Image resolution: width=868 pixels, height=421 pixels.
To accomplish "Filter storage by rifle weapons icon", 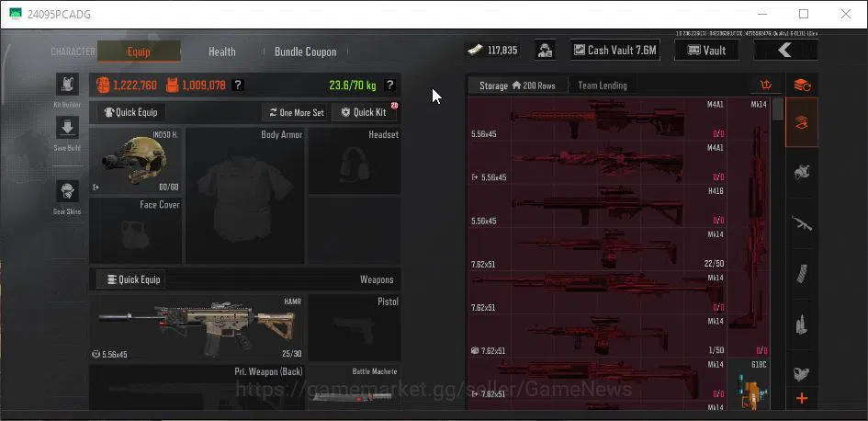I will pos(802,223).
